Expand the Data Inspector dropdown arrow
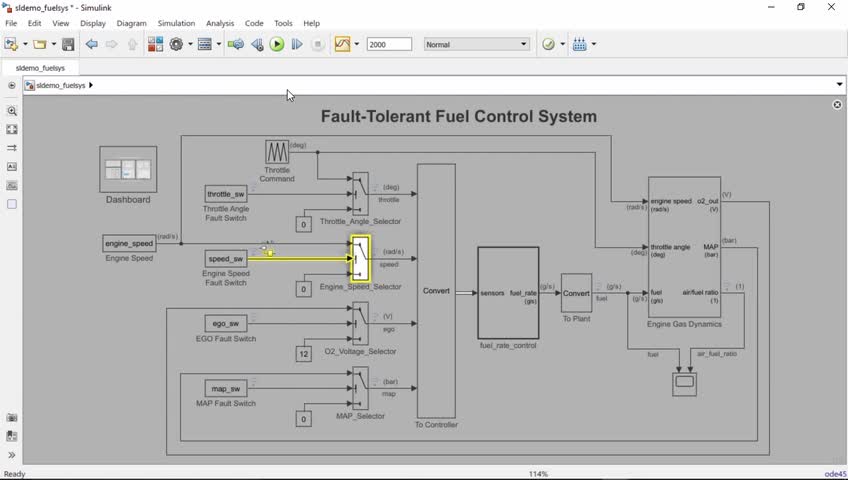 pos(356,44)
